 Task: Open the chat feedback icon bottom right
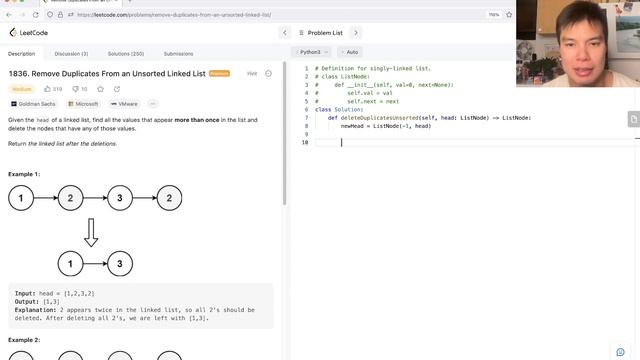point(620,352)
